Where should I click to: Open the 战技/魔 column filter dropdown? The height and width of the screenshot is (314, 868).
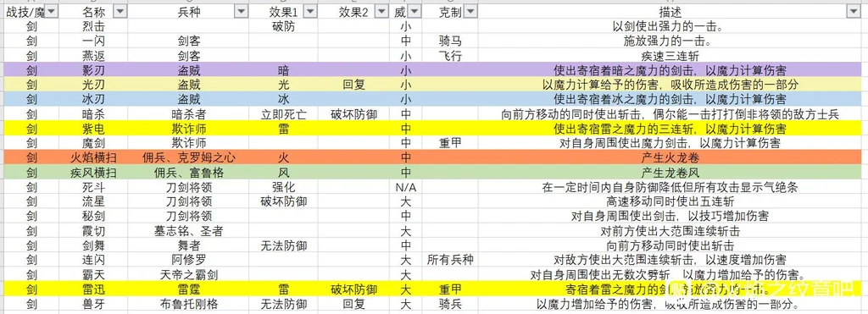[50, 12]
